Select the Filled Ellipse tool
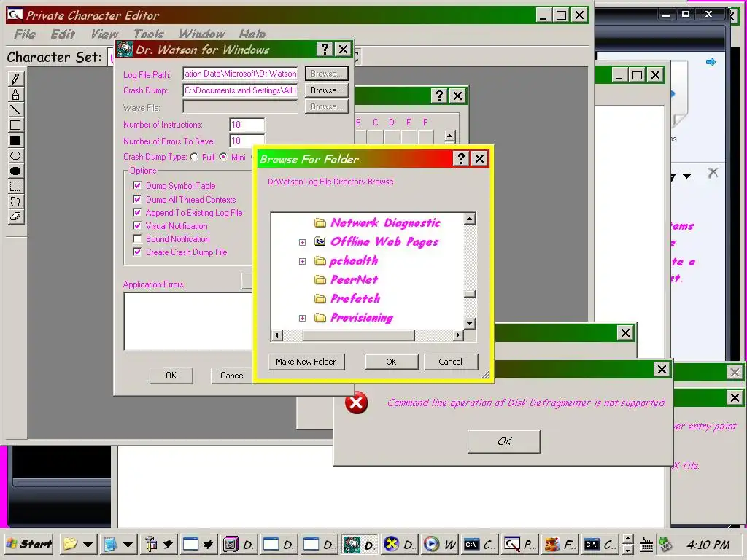747x560 pixels. click(15, 171)
